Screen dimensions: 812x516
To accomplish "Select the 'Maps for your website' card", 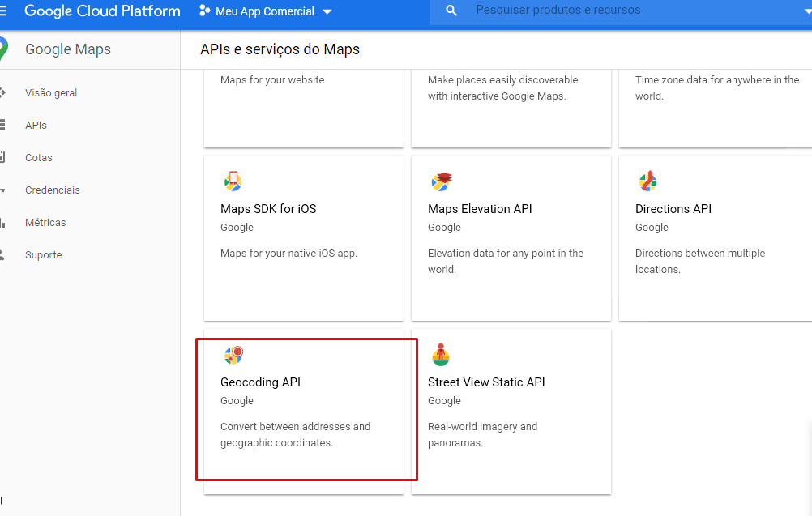I will click(303, 109).
